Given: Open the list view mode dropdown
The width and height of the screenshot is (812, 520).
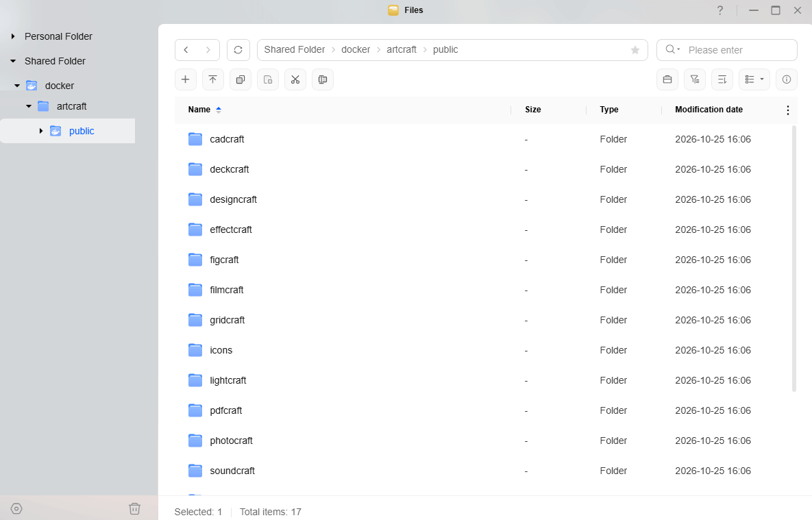Looking at the screenshot, I should pyautogui.click(x=754, y=79).
